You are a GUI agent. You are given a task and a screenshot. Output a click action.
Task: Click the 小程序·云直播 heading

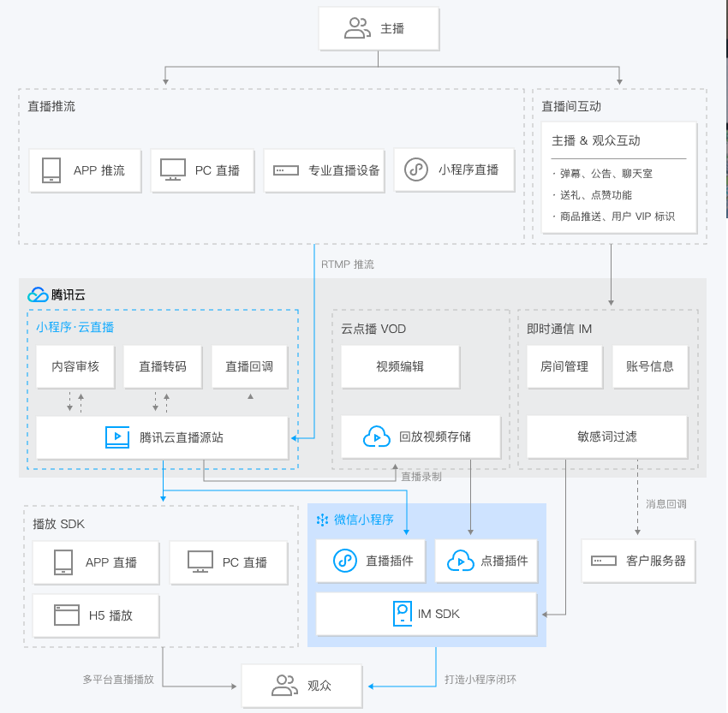coord(75,327)
